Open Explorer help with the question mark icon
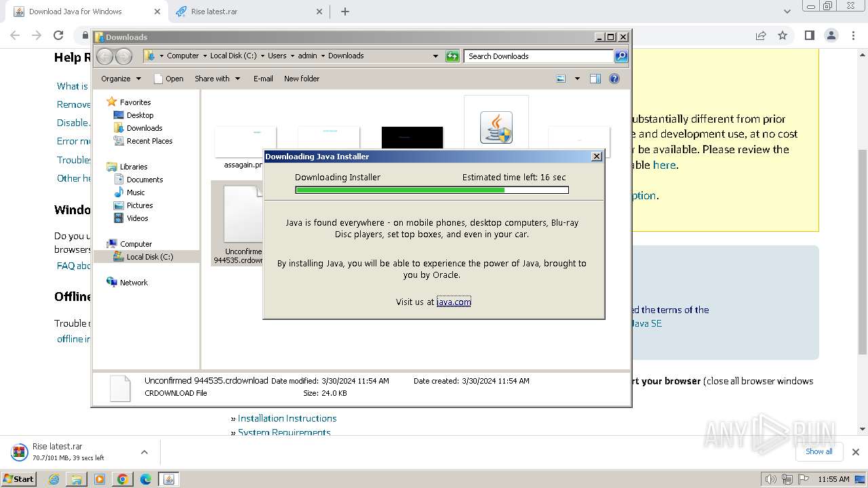868x488 pixels. coord(614,79)
